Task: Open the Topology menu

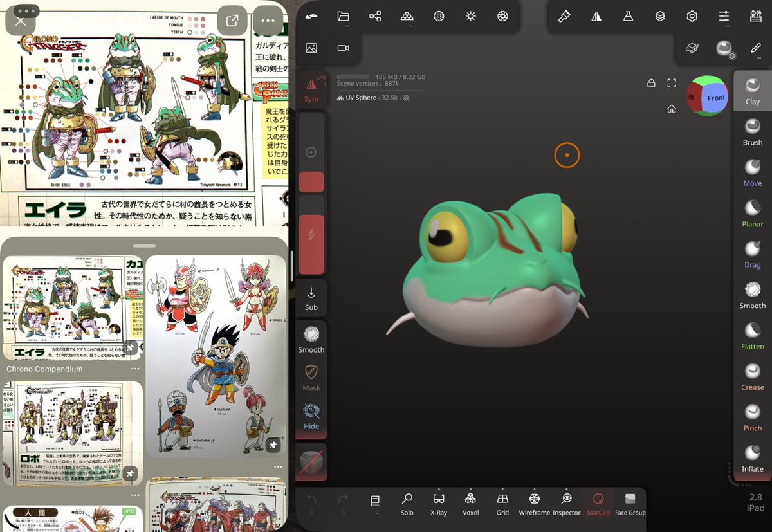Action: pos(407,17)
